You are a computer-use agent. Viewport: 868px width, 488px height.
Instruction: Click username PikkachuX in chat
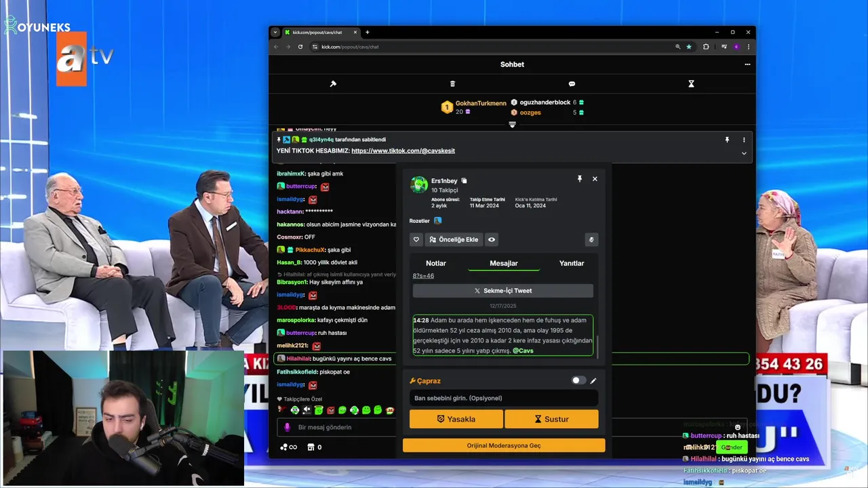tap(311, 249)
